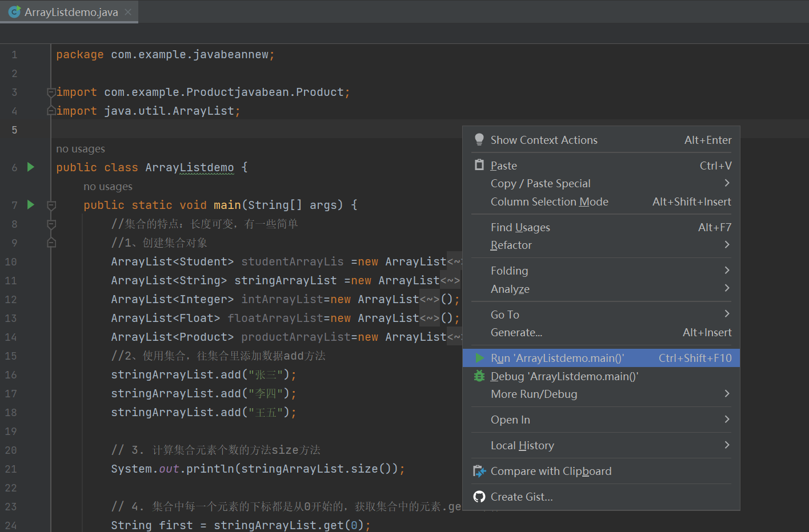Viewport: 809px width, 532px height.
Task: Click line number 16 in the gutter
Action: (11, 374)
